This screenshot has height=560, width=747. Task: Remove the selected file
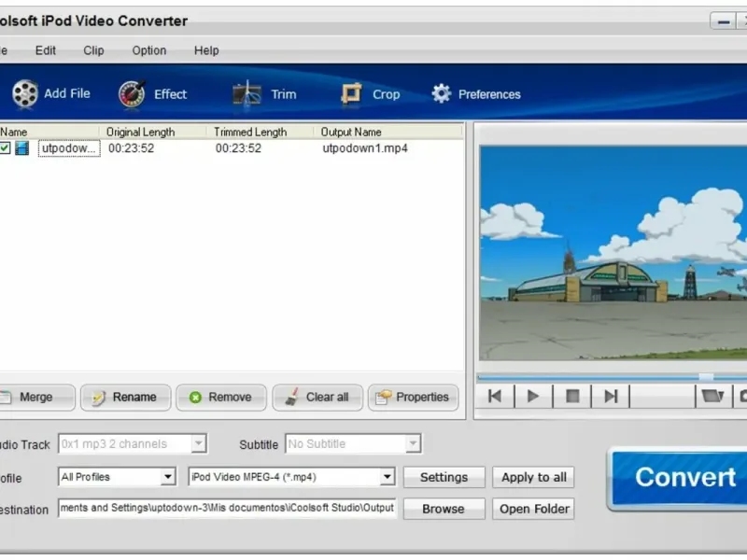(221, 398)
